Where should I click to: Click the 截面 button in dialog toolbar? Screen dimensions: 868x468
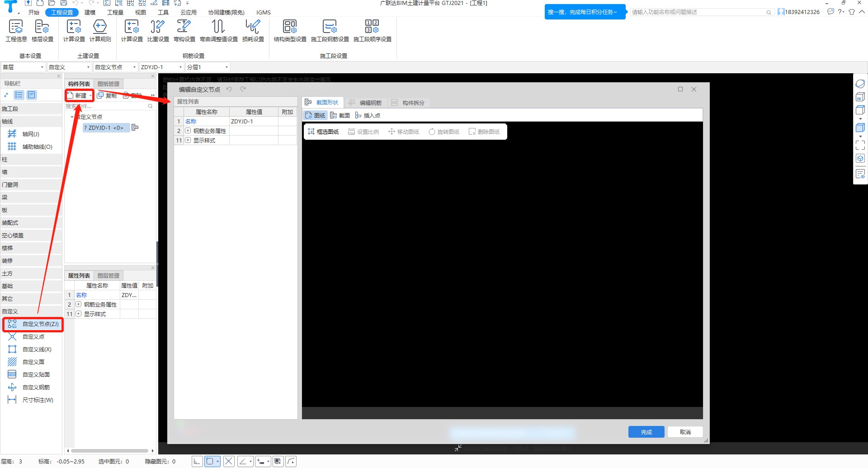click(x=340, y=115)
